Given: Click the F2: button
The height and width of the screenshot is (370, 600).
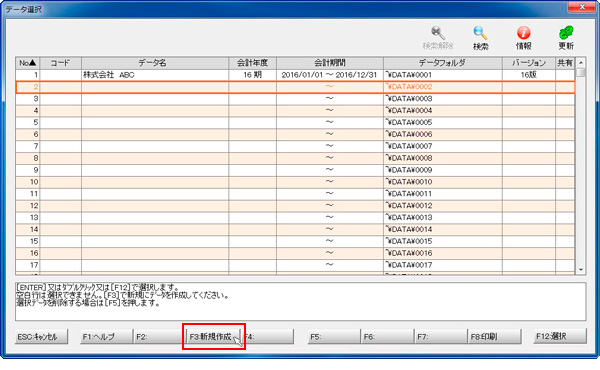Looking at the screenshot, I should coord(159,337).
